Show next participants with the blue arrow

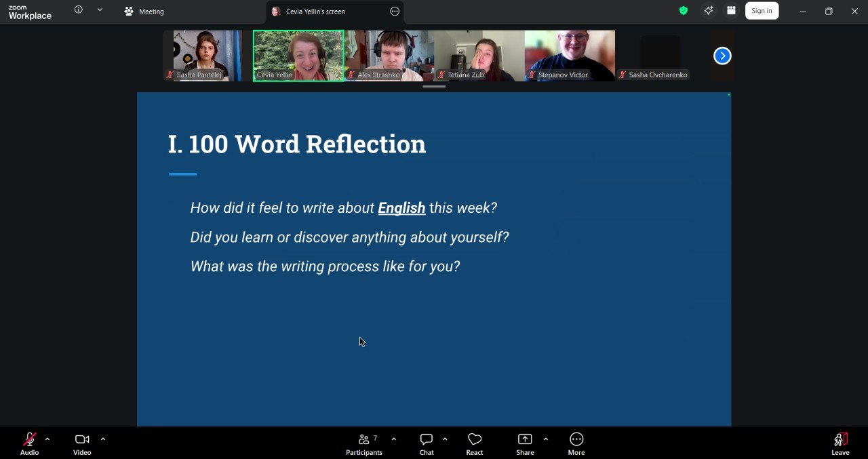tap(722, 56)
